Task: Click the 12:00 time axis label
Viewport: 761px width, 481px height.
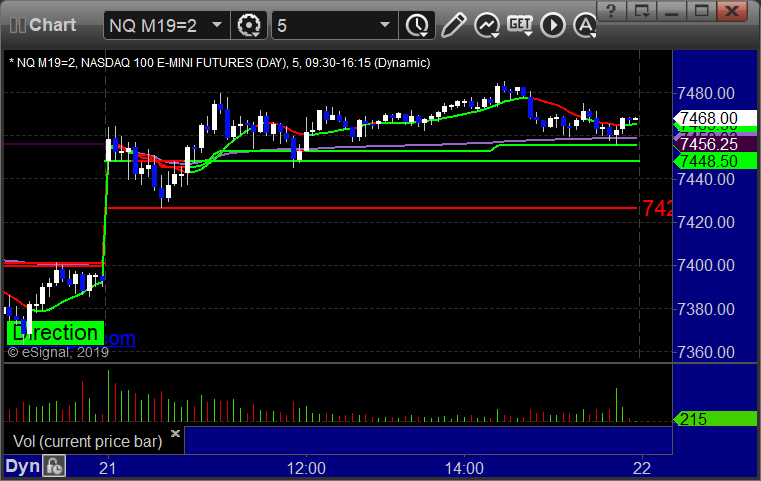Action: tap(306, 468)
